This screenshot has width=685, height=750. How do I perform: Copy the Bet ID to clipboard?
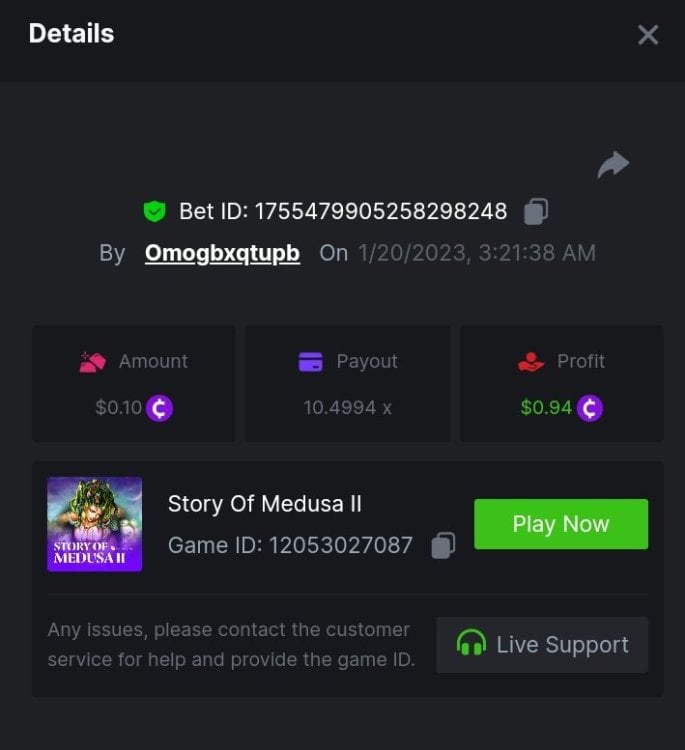click(x=536, y=212)
